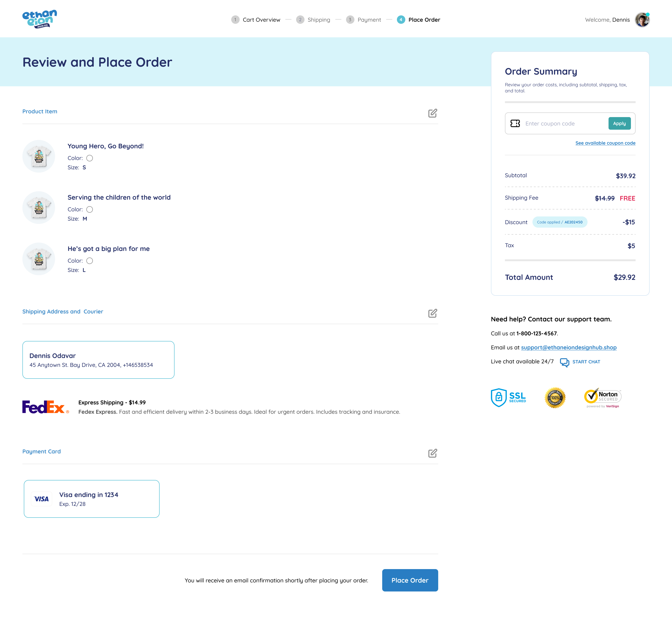Viewport: 672px width, 619px height.
Task: Open Dennis's profile avatar in the top corner
Action: (642, 19)
